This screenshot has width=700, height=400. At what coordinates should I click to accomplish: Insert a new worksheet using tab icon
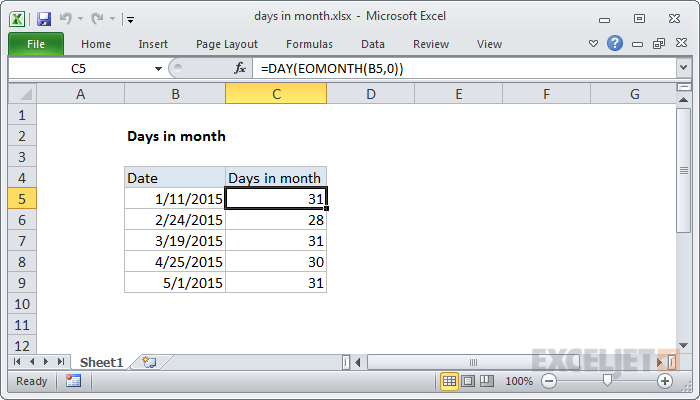pos(149,361)
